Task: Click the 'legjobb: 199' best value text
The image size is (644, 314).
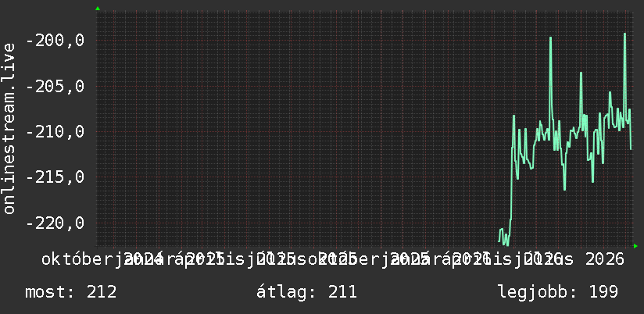Action: pos(558,292)
